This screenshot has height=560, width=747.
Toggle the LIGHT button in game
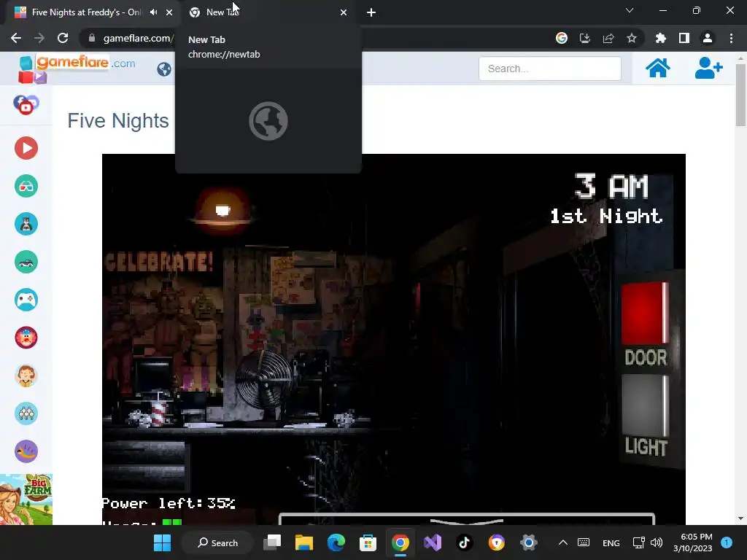[x=645, y=405]
